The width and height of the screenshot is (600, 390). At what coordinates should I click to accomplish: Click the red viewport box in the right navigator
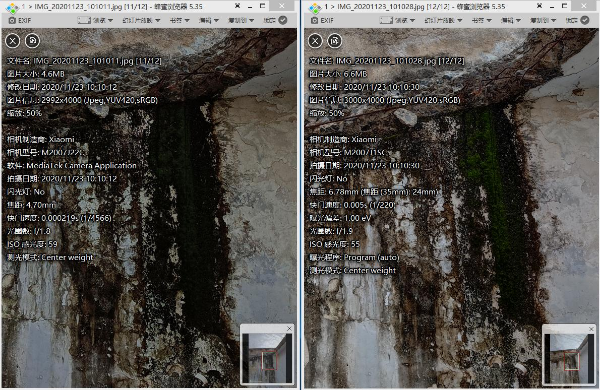pos(572,361)
